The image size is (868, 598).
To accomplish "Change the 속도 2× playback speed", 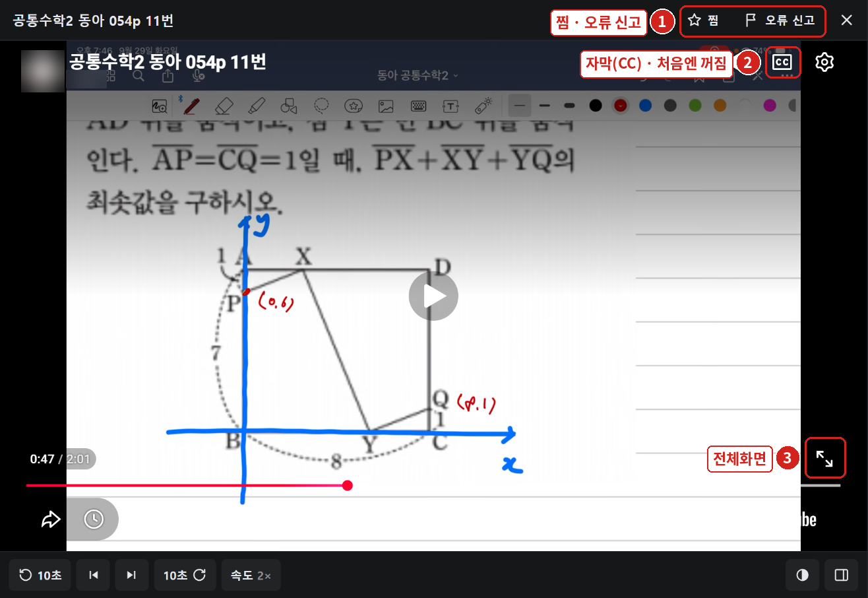I will (251, 575).
